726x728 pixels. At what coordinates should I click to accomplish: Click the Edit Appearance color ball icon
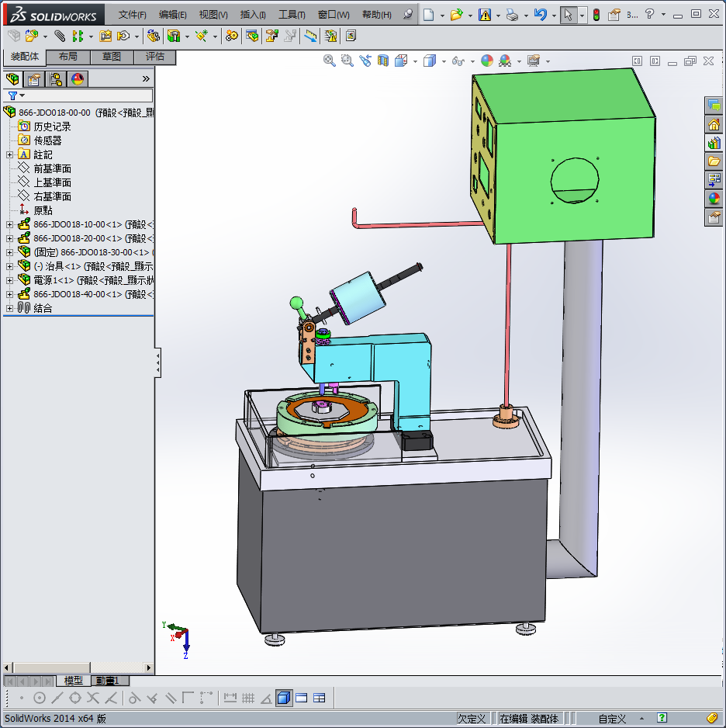[487, 61]
